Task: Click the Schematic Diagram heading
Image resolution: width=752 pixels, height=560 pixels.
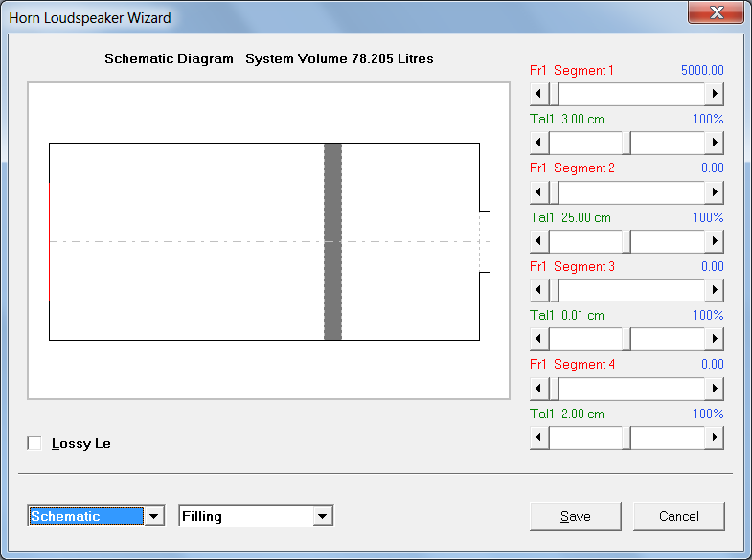Action: tap(169, 58)
